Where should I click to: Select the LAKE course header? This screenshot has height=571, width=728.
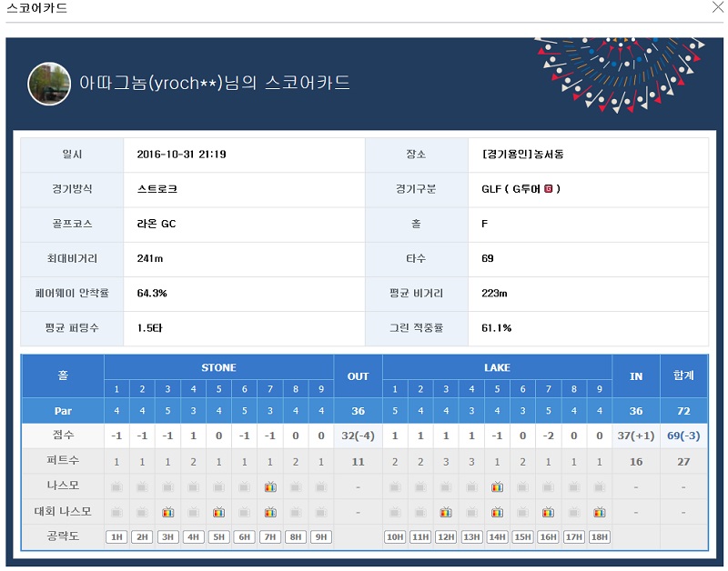coord(497,367)
